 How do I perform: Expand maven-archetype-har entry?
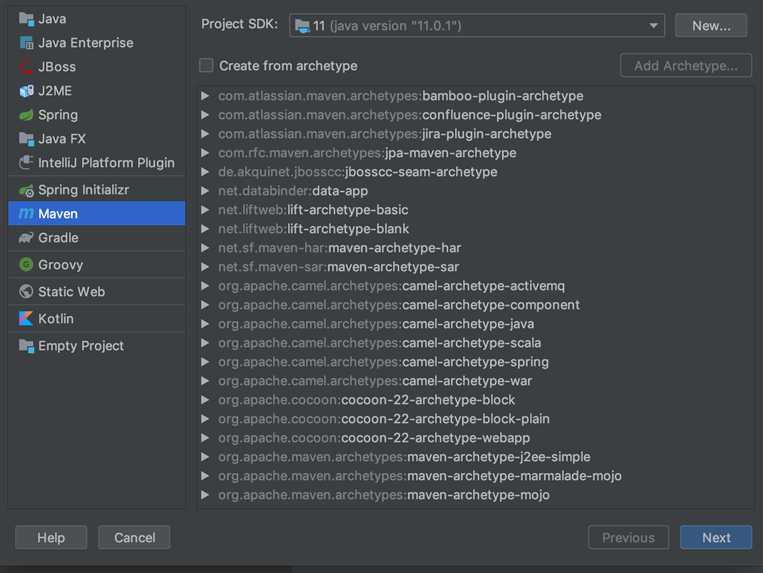205,248
